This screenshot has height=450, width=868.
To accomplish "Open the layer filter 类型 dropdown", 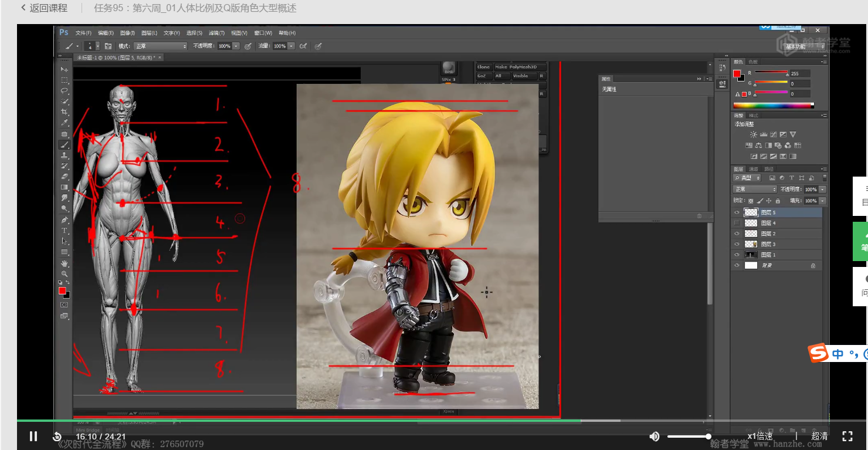I will click(748, 178).
